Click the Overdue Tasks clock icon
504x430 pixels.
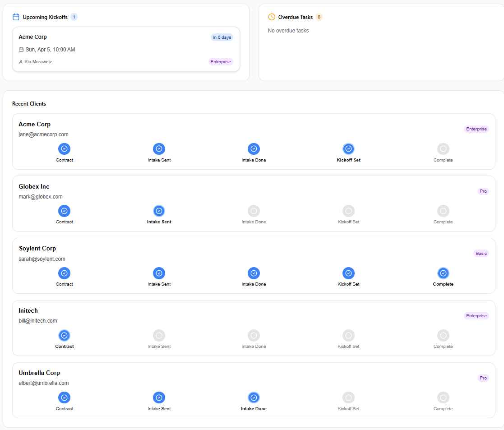272,17
